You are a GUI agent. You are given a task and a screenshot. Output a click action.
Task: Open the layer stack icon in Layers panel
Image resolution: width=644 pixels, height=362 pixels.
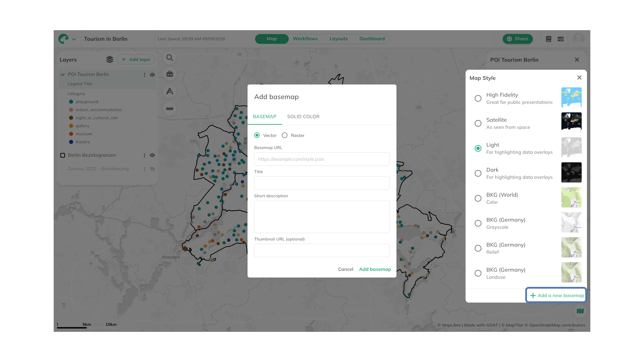click(x=110, y=59)
